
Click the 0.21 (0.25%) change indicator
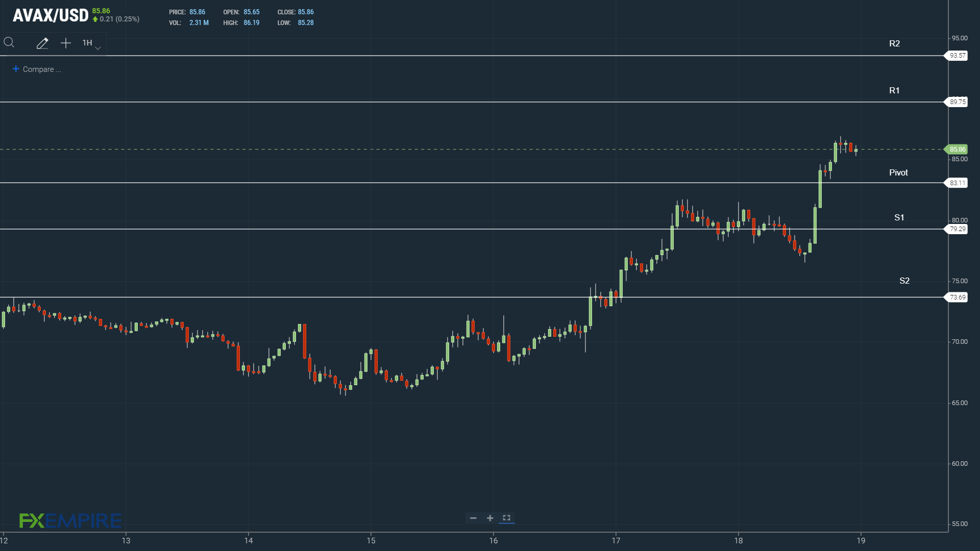116,19
